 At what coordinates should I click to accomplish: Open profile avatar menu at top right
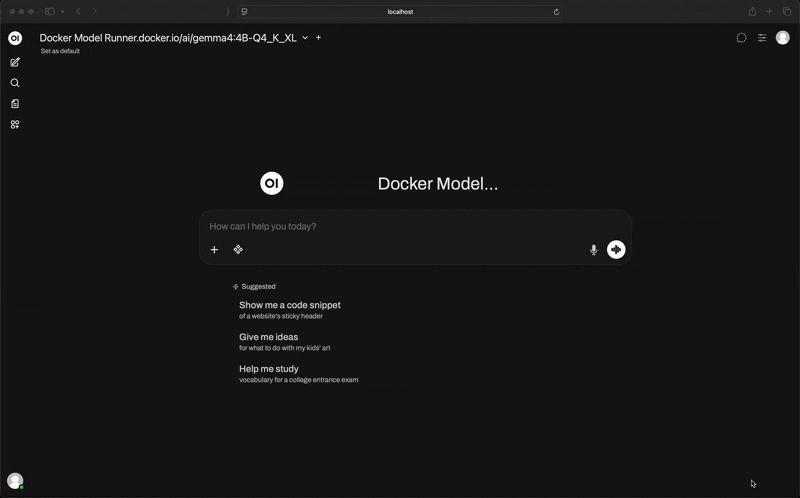(x=783, y=37)
